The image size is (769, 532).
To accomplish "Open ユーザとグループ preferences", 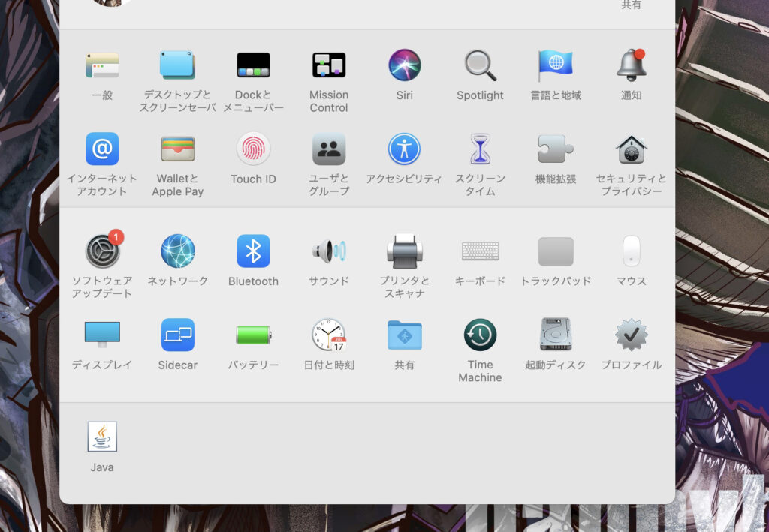I will pos(329,149).
